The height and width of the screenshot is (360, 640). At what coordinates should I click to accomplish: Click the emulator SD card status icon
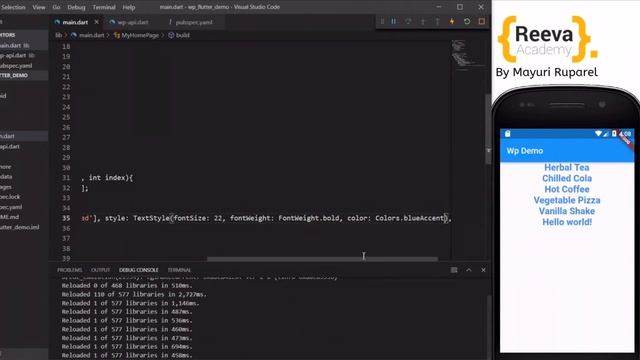pos(507,133)
